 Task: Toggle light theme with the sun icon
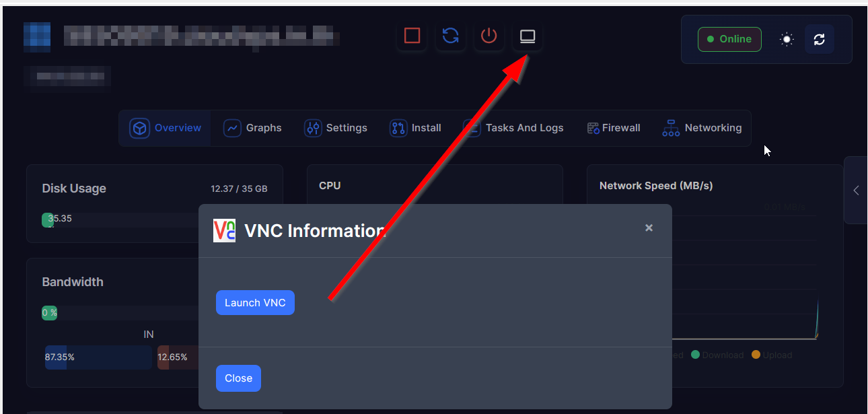click(786, 40)
